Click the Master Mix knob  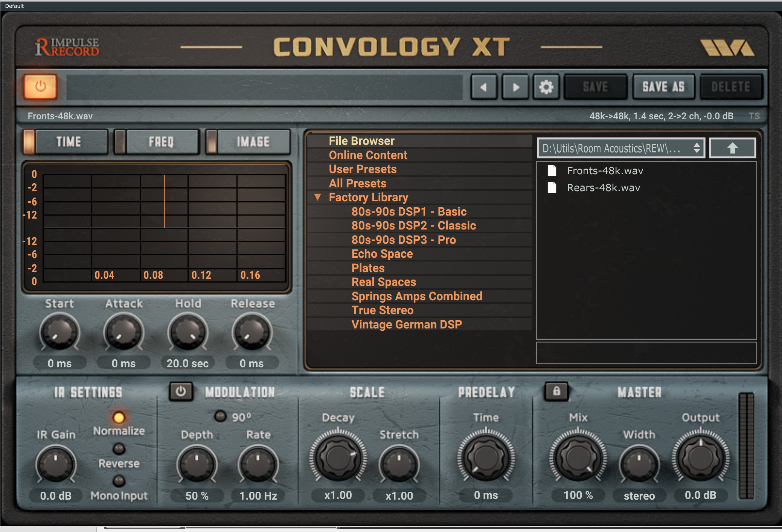point(578,458)
